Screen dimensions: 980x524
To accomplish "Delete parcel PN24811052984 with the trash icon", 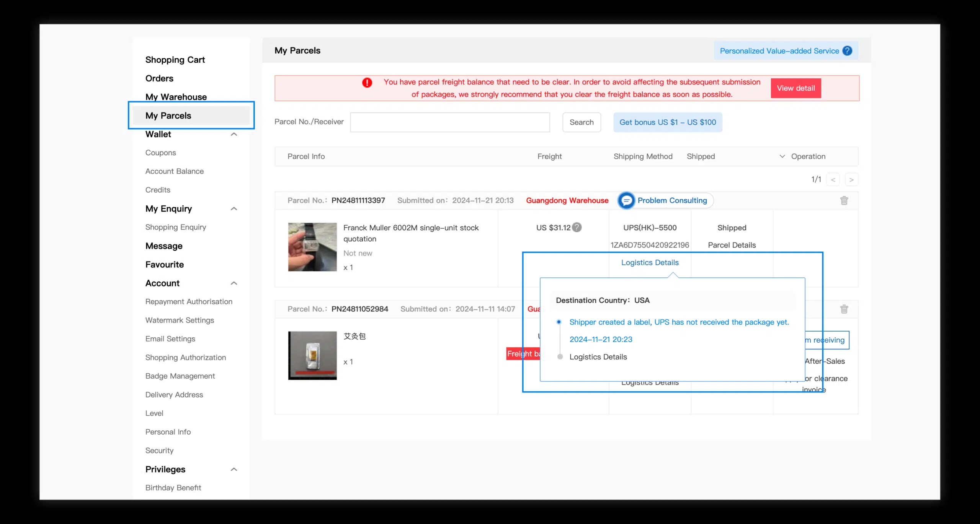I will tap(844, 309).
